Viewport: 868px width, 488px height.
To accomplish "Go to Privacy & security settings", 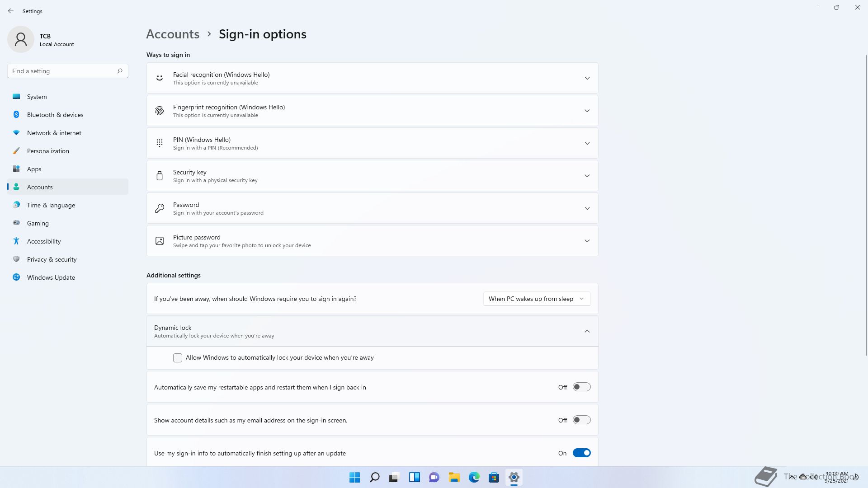I will [x=68, y=259].
